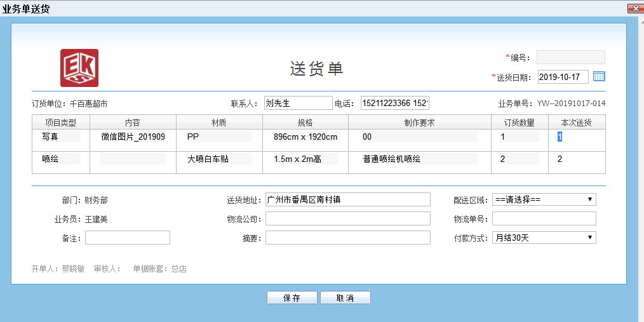Click the 送货地址 address field
The image size is (644, 322).
click(347, 199)
